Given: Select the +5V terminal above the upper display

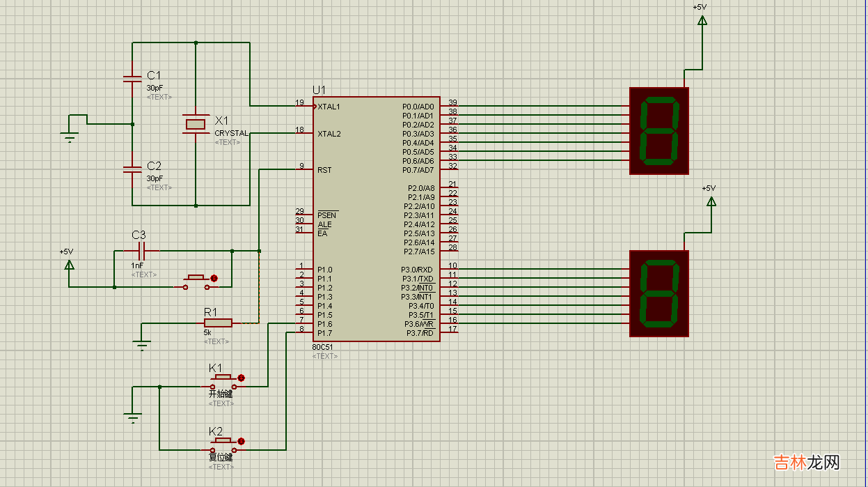Looking at the screenshot, I should click(x=702, y=20).
